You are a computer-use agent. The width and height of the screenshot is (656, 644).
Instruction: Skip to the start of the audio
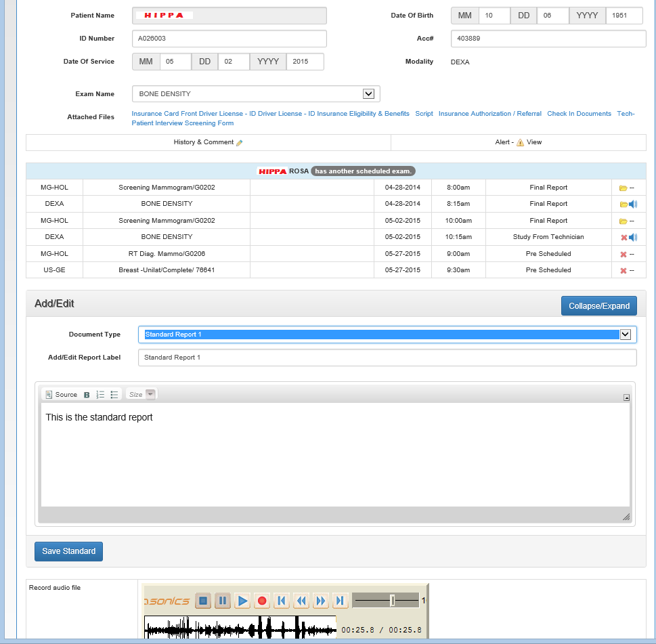281,601
